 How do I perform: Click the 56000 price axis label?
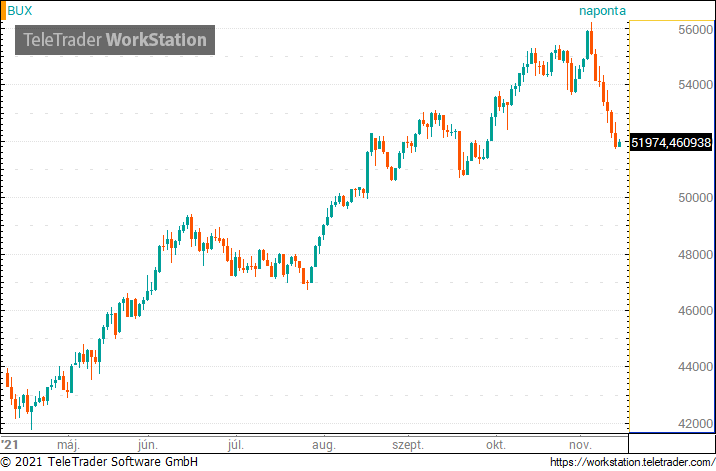pyautogui.click(x=695, y=30)
